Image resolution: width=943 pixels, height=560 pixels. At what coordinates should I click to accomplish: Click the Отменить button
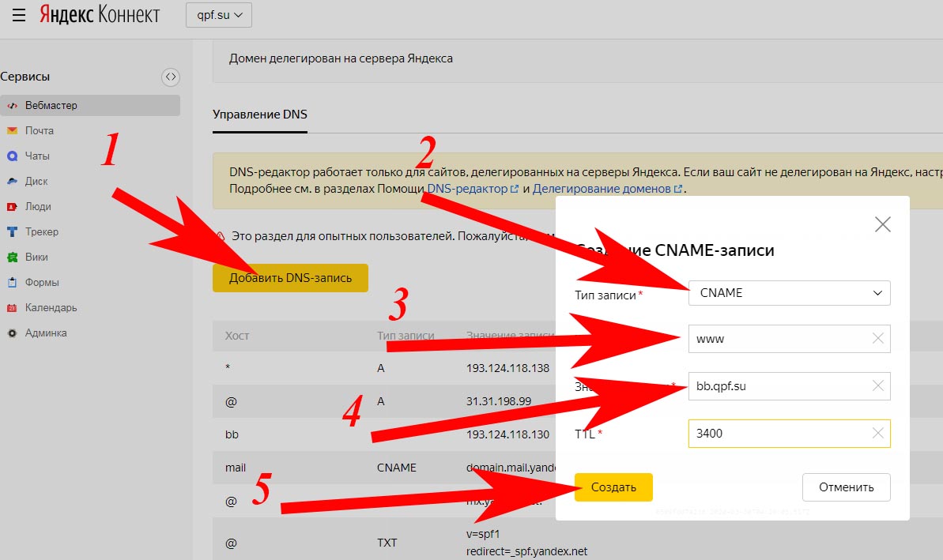coord(847,487)
